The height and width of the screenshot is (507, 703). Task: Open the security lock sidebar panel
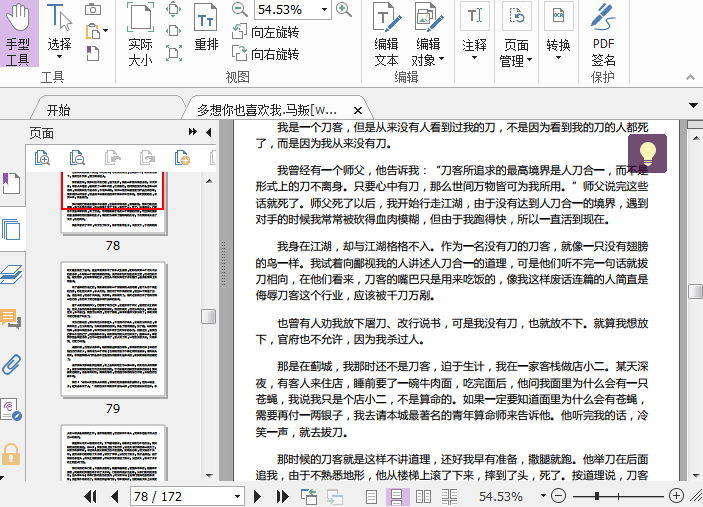click(11, 454)
